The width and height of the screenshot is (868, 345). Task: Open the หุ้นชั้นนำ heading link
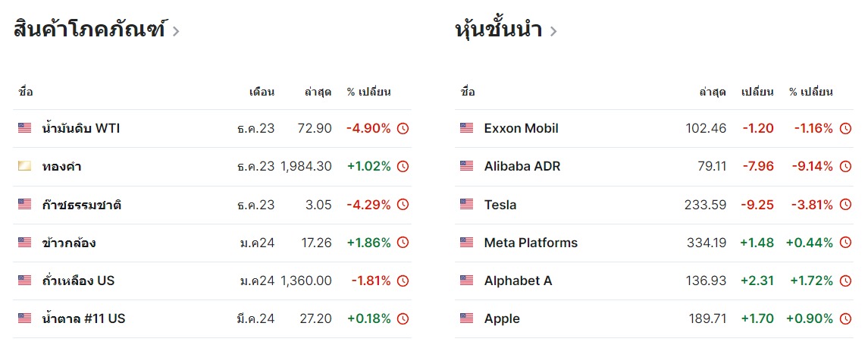click(499, 30)
